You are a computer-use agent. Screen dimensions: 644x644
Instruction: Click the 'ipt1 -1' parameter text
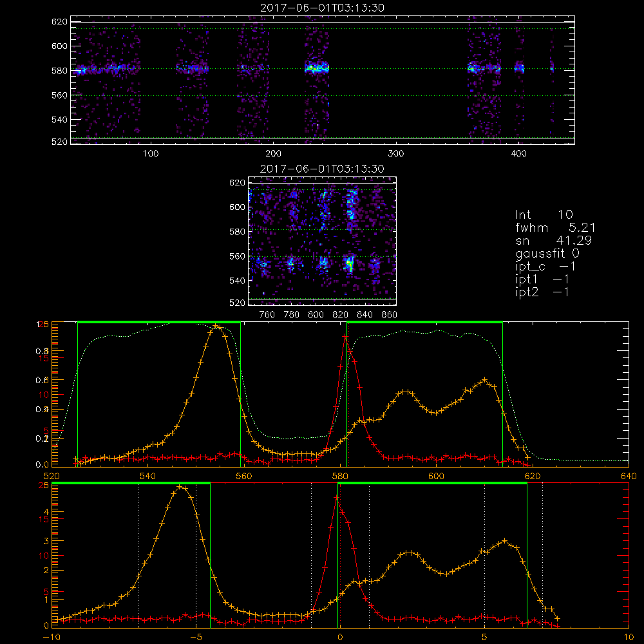(542, 279)
